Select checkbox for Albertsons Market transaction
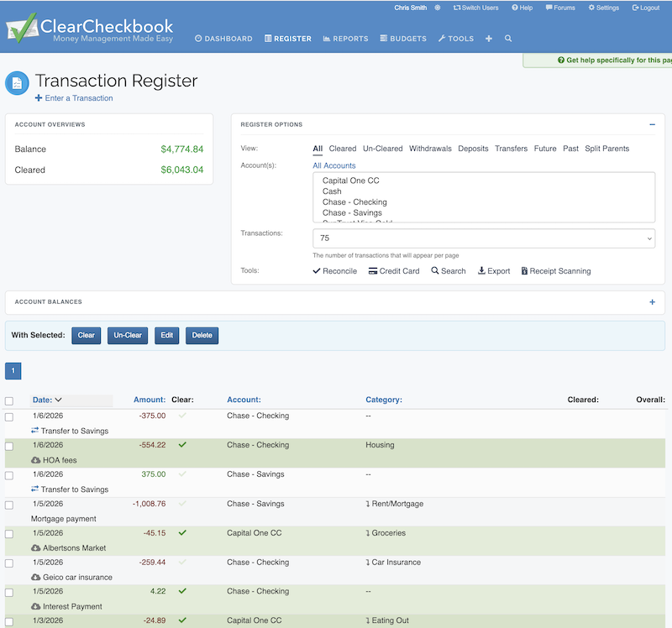 9,534
